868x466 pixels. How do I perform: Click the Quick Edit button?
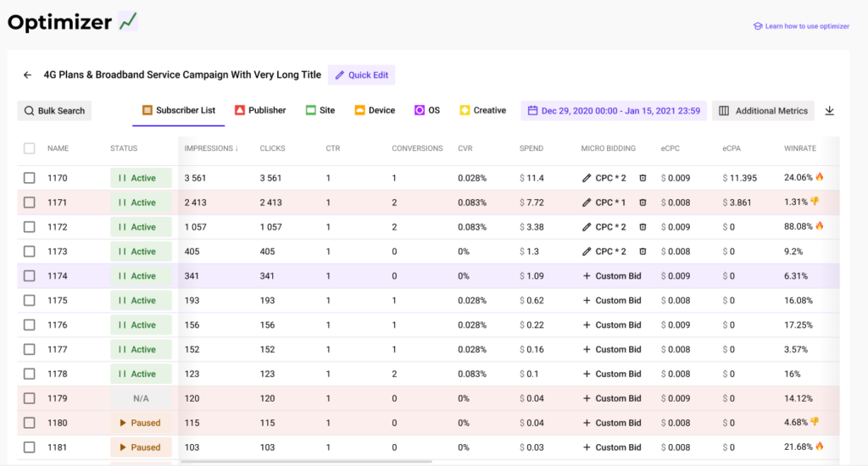[361, 75]
